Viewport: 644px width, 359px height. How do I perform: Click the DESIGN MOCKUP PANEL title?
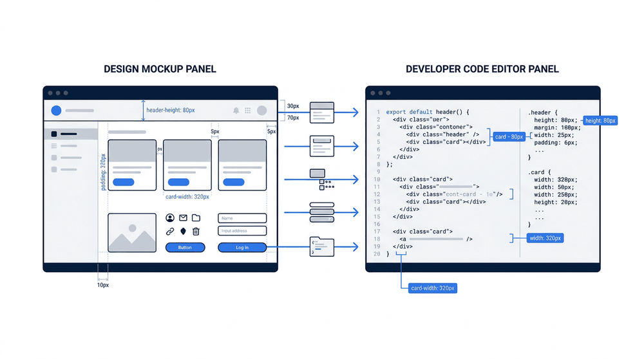tap(160, 69)
